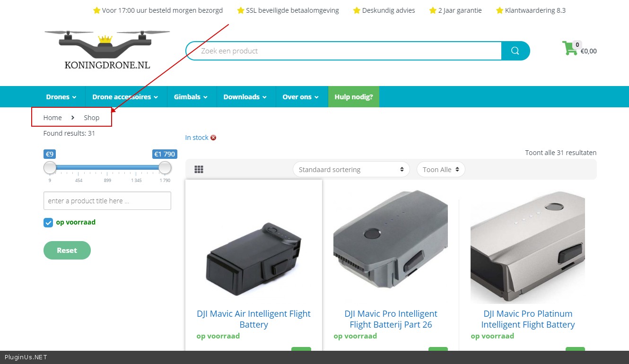Open the Standaard sortering dropdown
Viewport: 629px width, 364px height.
pos(351,169)
